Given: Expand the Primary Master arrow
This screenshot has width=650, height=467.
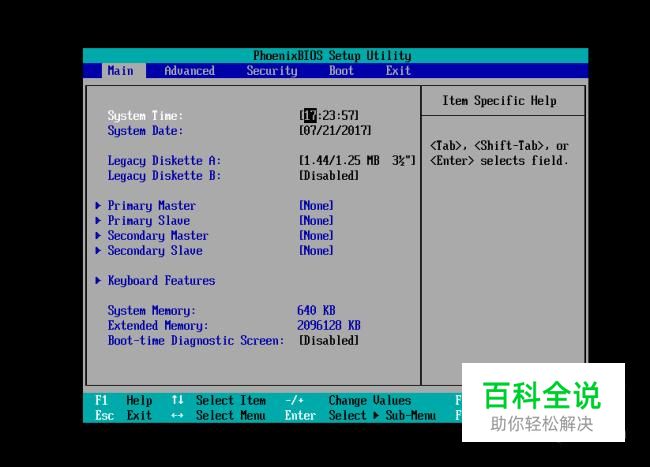Looking at the screenshot, I should pyautogui.click(x=98, y=205).
